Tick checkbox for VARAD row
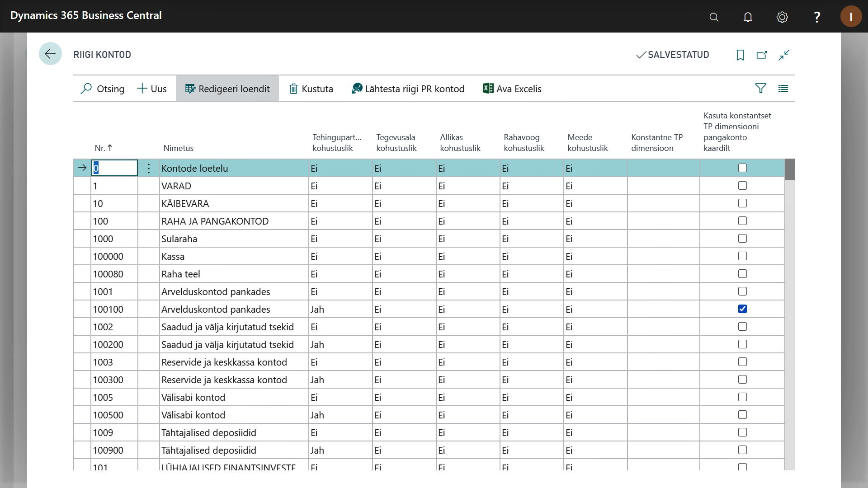This screenshot has height=488, width=868. [742, 186]
